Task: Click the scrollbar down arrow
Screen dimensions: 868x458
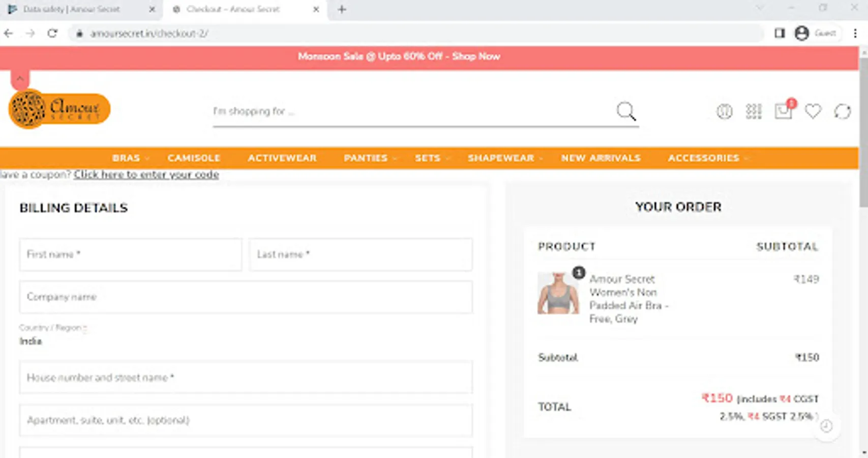Action: coord(863,453)
